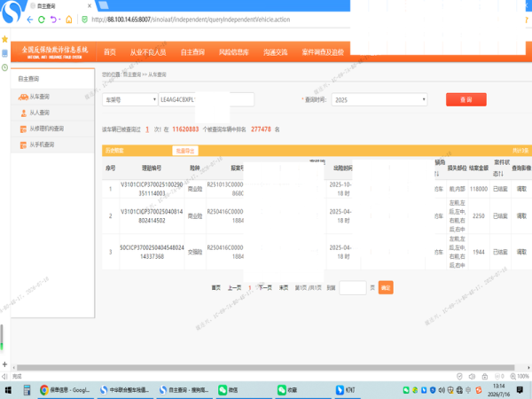Open the Windows notification center icon
The width and height of the screenshot is (532, 399).
point(520,390)
